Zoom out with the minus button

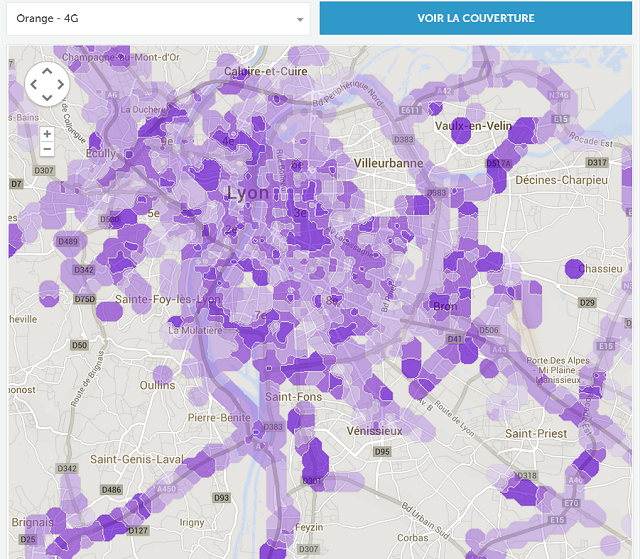(47, 149)
